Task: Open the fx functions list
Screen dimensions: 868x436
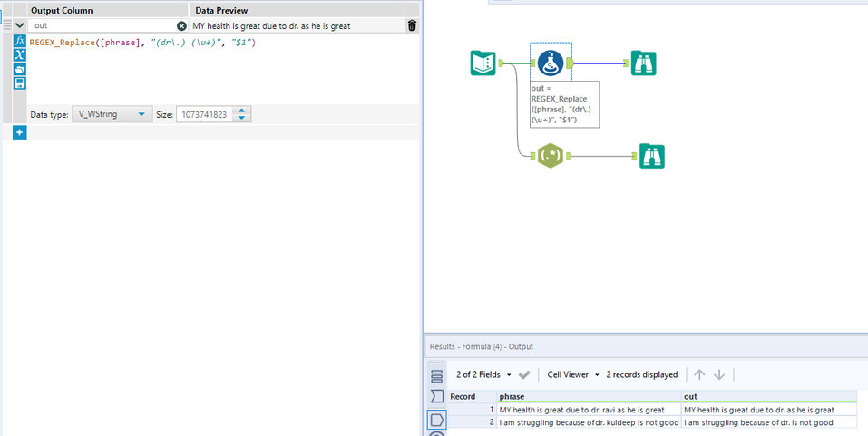Action: [x=20, y=41]
